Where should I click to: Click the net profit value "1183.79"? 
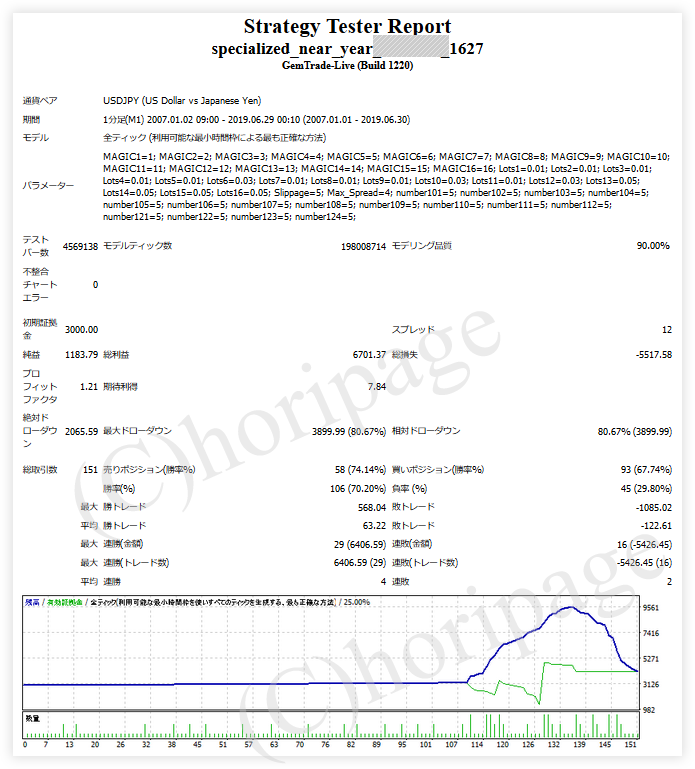tap(81, 355)
